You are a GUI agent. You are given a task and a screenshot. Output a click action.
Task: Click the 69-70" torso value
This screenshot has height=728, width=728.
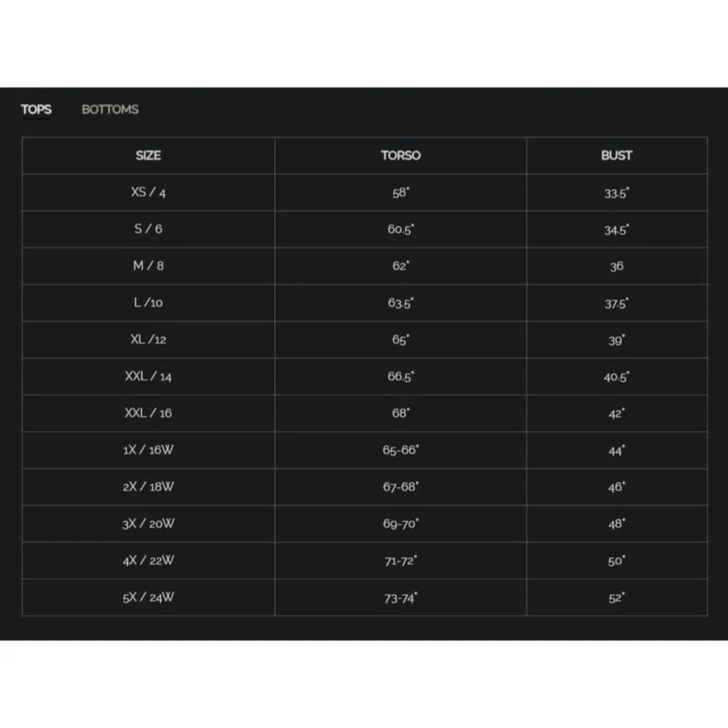pos(400,524)
